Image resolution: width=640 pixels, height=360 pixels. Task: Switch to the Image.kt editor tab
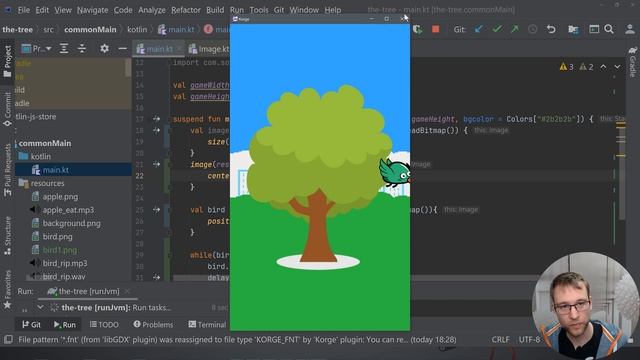(208, 49)
